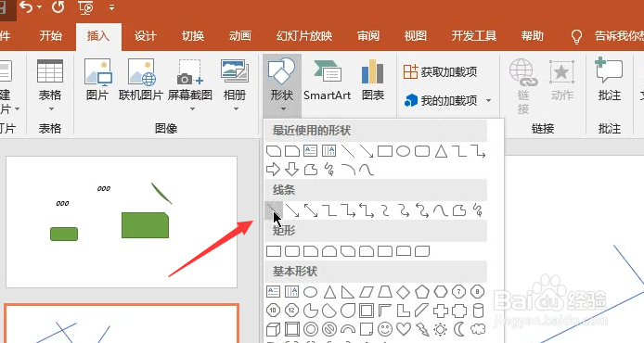Click the Undo button in quick access toolbar
Viewport: 644px width, 343px height.
click(26, 7)
